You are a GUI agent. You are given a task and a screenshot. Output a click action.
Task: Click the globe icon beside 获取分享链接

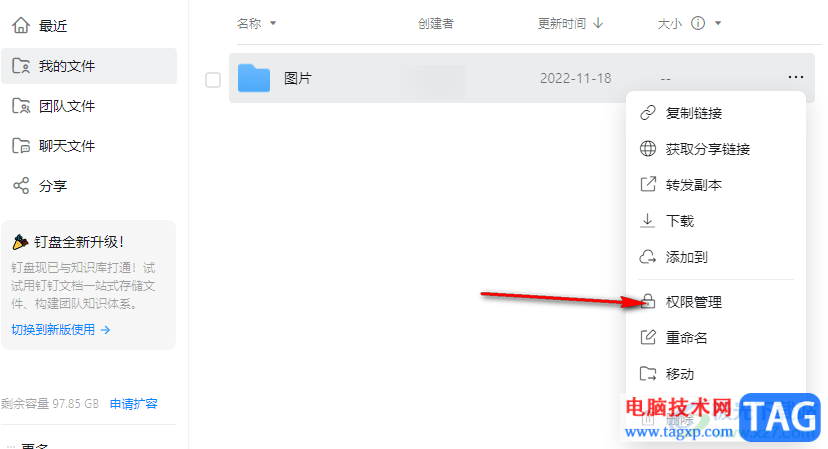coord(648,149)
